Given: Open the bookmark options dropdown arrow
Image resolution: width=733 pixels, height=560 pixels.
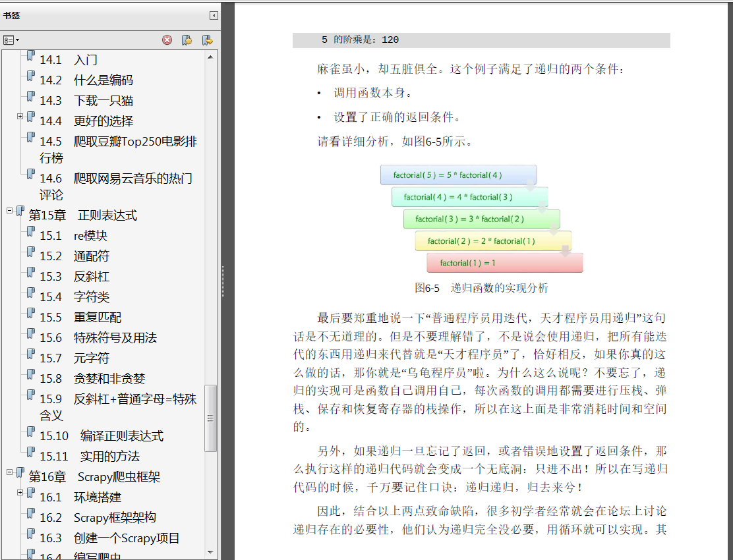Looking at the screenshot, I should 17,40.
